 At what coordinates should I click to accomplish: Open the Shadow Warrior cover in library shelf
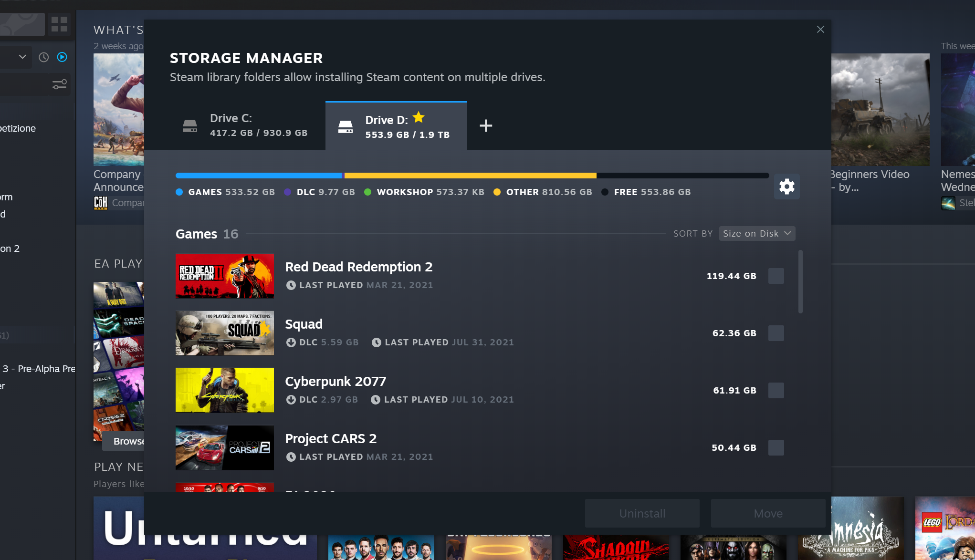tap(616, 547)
